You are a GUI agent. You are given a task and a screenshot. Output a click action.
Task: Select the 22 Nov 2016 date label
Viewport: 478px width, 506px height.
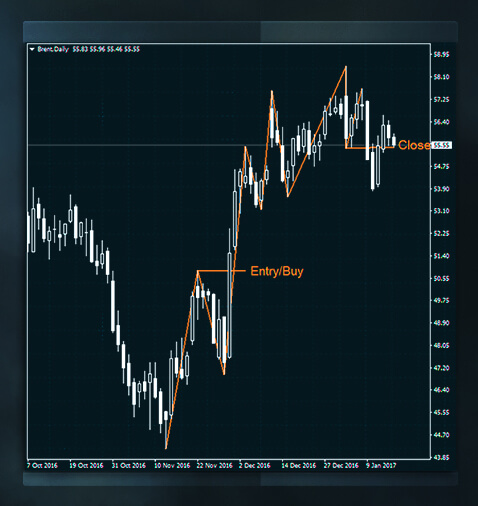point(214,465)
